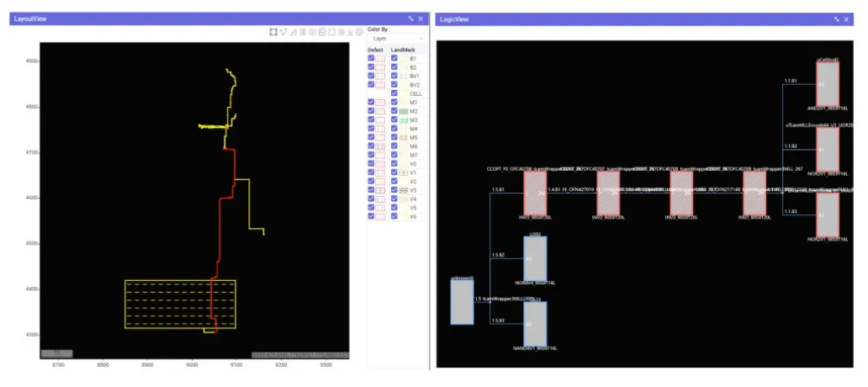The width and height of the screenshot is (868, 387).
Task: Click the LogicView panel title
Action: pos(454,19)
